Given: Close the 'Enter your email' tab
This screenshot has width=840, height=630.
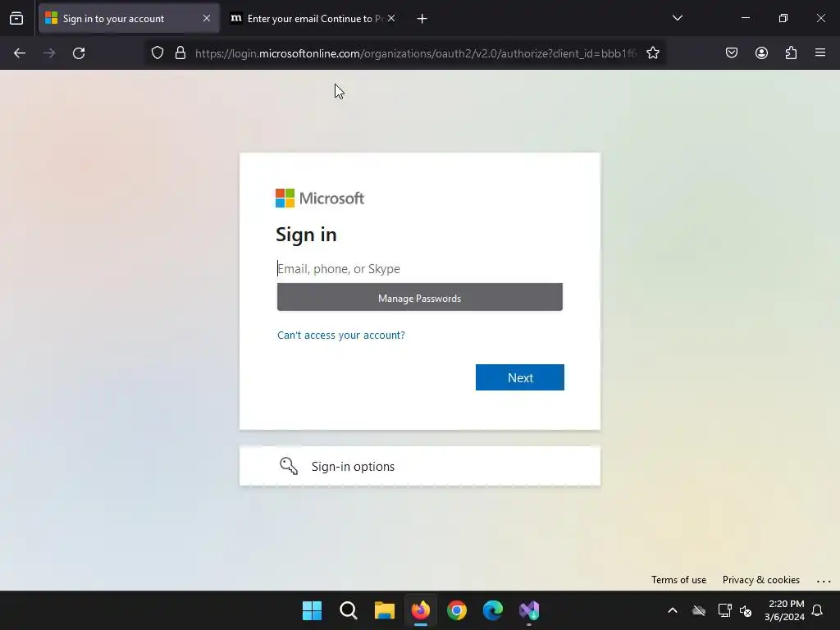Looking at the screenshot, I should click(391, 18).
